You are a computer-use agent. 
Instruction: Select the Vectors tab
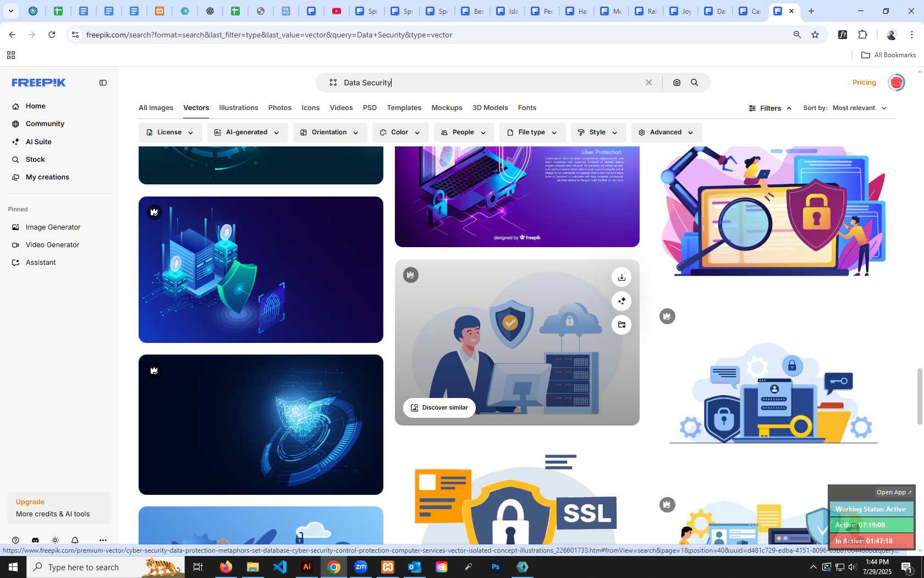pos(196,108)
